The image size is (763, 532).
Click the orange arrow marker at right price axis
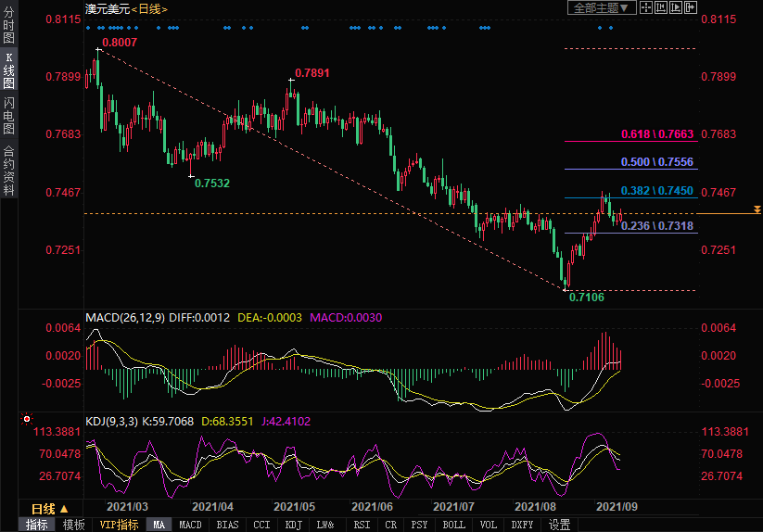(757, 210)
